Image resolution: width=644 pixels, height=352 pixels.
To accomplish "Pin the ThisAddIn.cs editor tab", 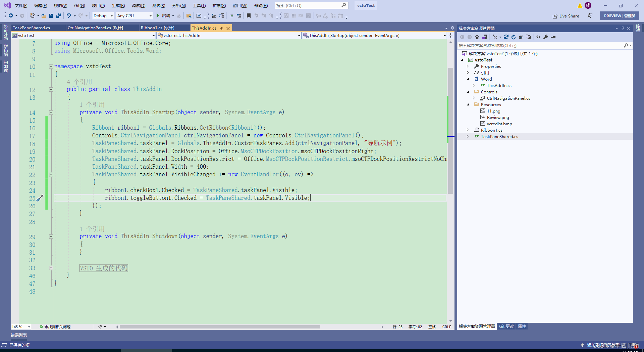I will (221, 28).
